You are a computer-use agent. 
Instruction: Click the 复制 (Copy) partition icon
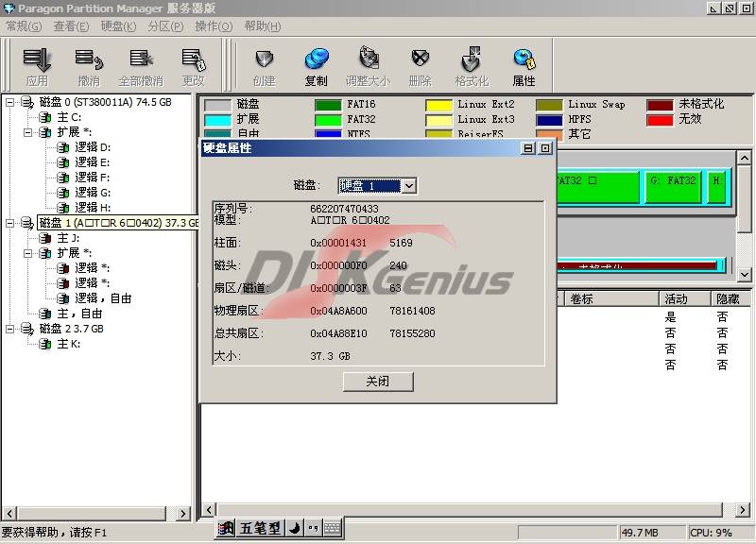(x=317, y=60)
